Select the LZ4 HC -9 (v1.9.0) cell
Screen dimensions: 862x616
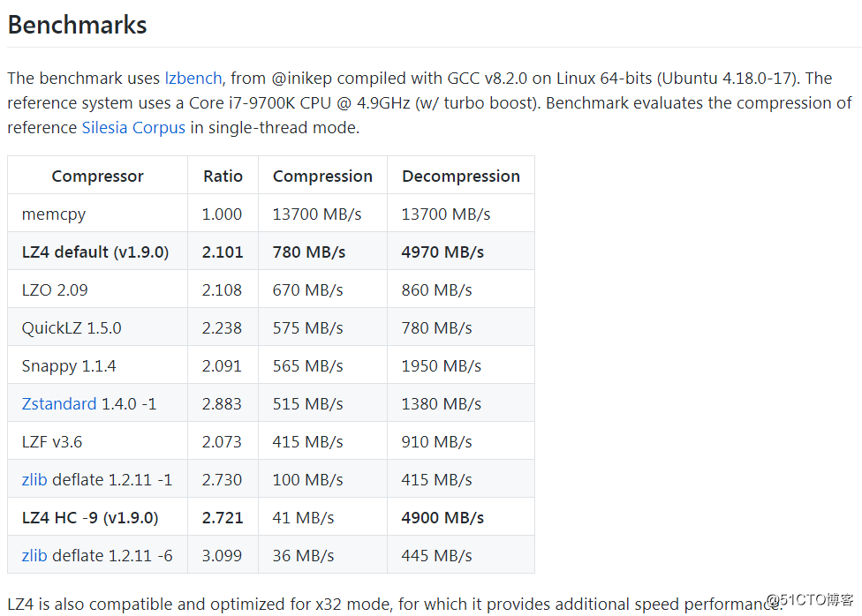(97, 518)
